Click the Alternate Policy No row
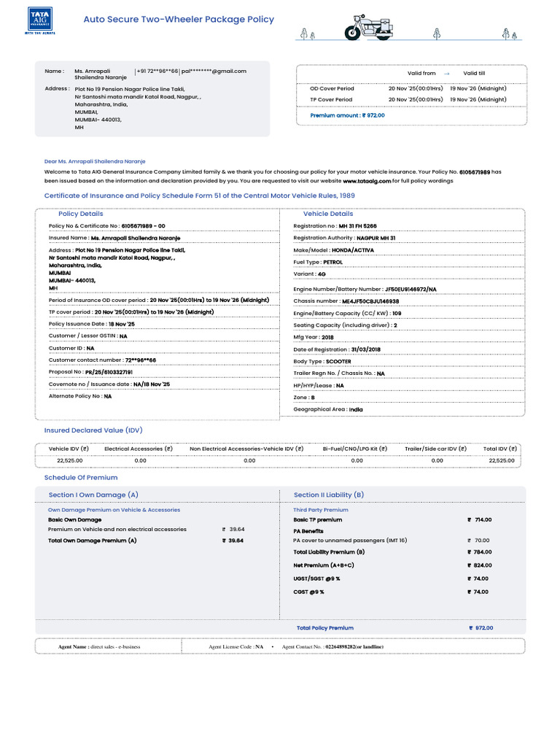 [80, 396]
